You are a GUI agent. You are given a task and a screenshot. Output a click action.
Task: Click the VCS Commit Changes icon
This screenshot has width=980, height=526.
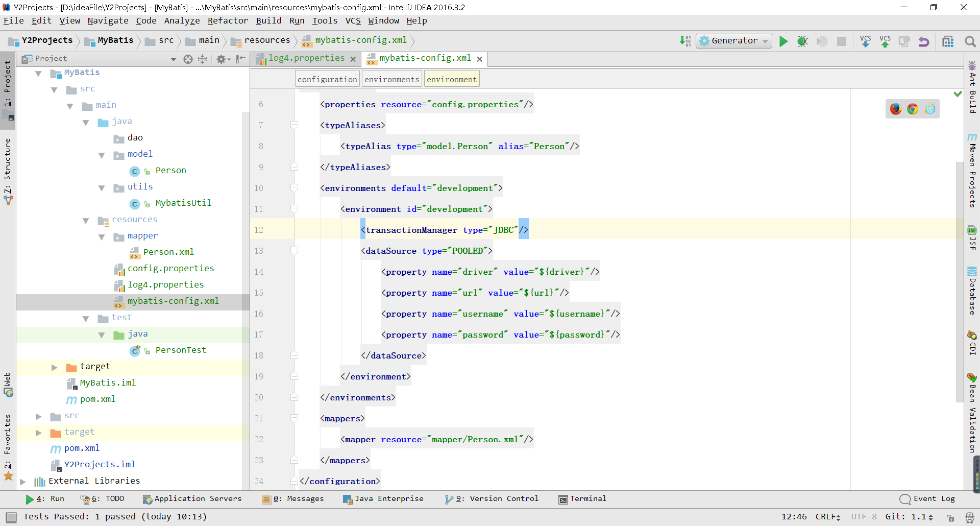coord(885,41)
